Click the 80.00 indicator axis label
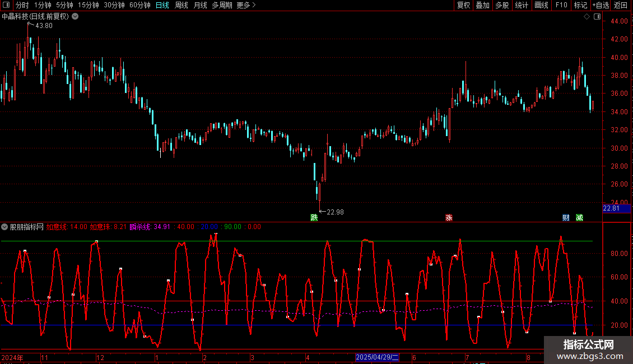 (x=619, y=254)
